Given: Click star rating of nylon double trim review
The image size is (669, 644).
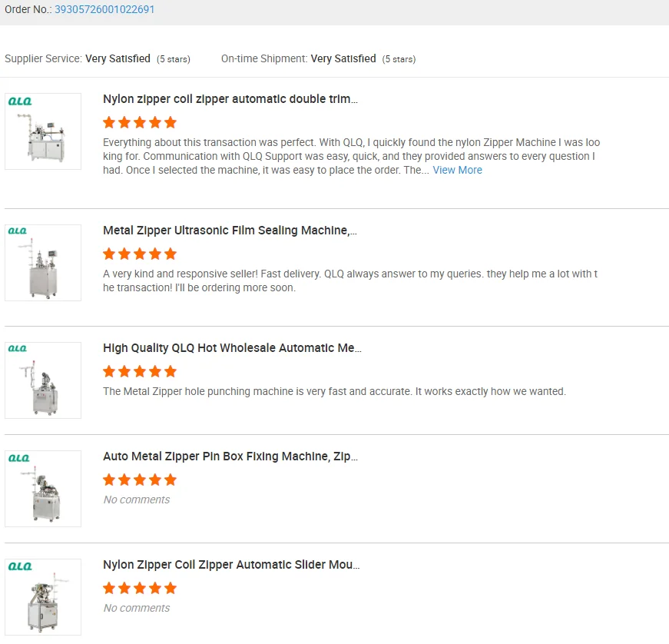Looking at the screenshot, I should [140, 122].
